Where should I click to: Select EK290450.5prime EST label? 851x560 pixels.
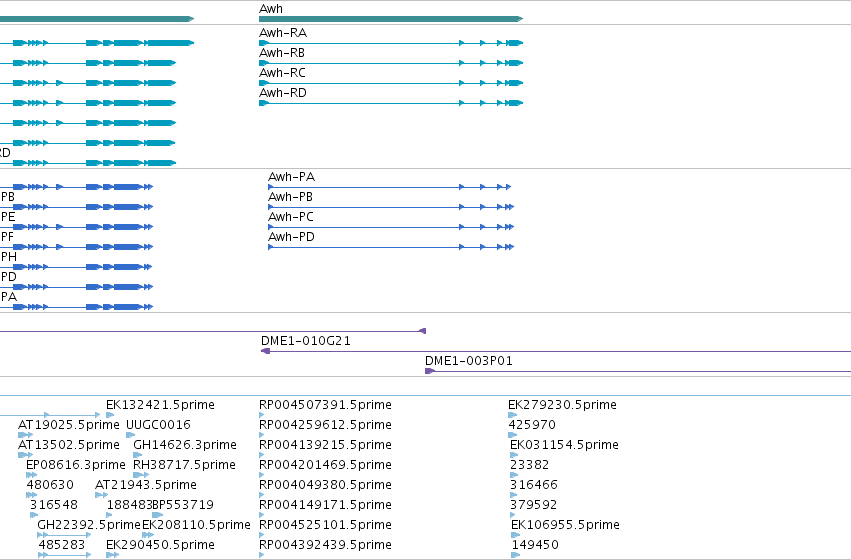coord(160,545)
